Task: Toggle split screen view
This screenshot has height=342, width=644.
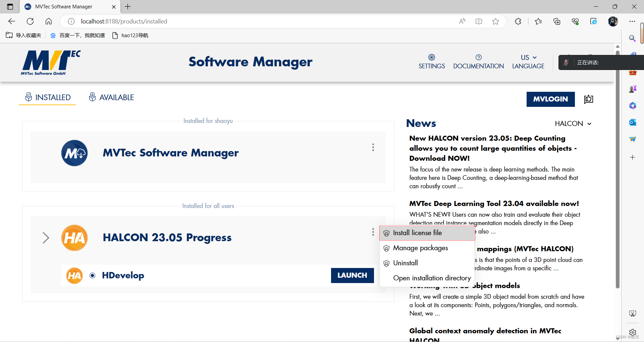Action: (x=479, y=21)
